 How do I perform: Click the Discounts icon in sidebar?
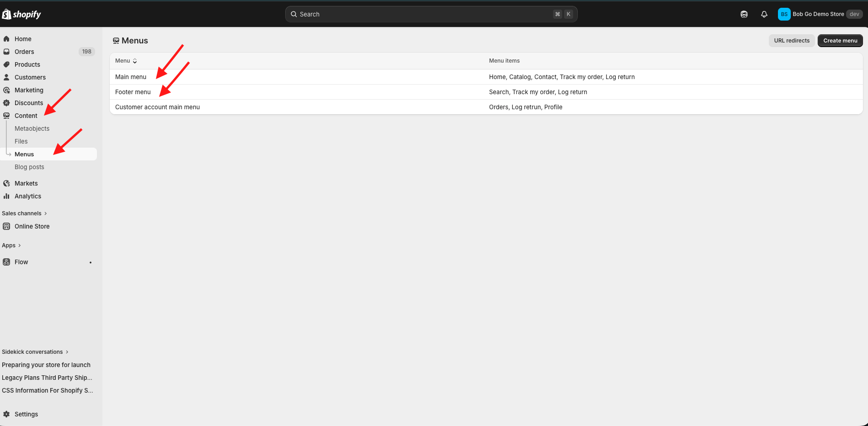[x=6, y=103]
